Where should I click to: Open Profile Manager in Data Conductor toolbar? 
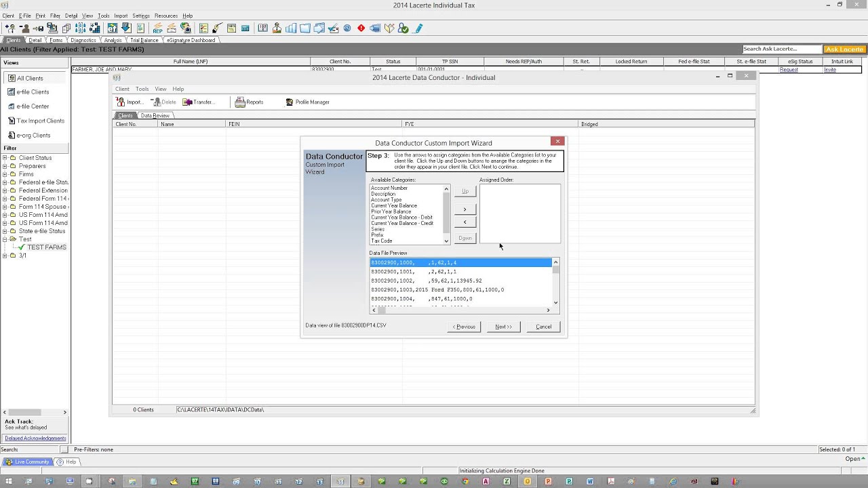click(x=307, y=102)
